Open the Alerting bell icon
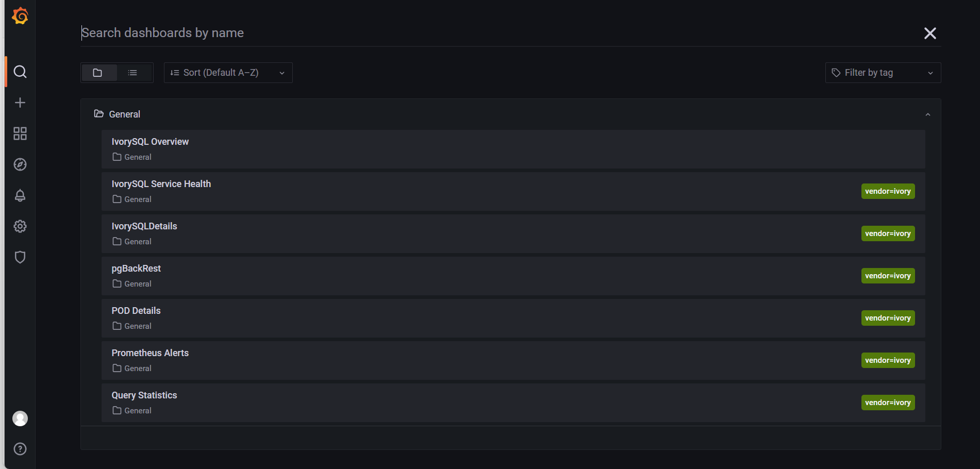Screen dimensions: 980x469 [20, 195]
